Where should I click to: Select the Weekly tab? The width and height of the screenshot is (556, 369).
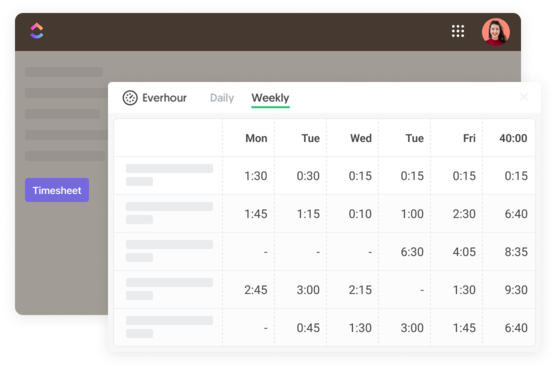[270, 98]
